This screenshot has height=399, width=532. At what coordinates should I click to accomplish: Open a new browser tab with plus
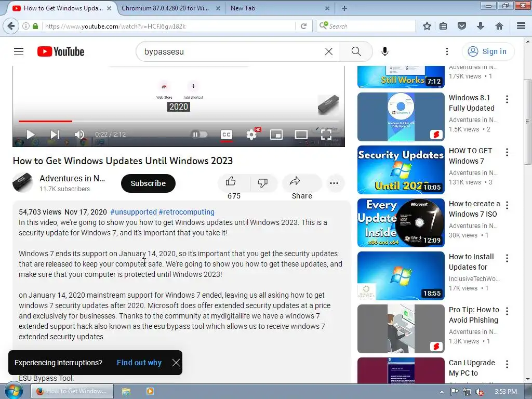[344, 8]
